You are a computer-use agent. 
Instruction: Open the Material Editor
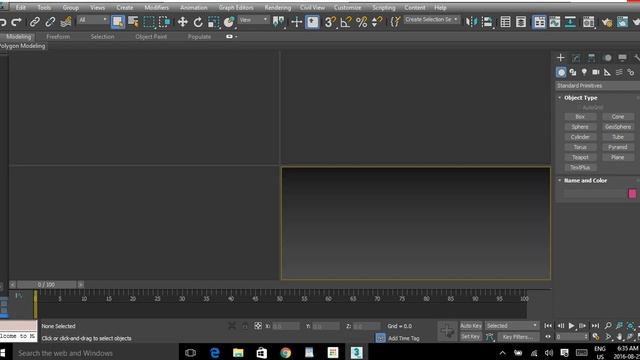589,22
